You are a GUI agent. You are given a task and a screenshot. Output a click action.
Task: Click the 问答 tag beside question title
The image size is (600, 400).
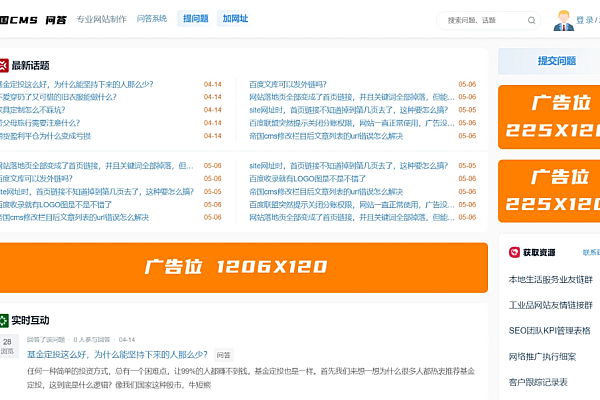pos(223,354)
